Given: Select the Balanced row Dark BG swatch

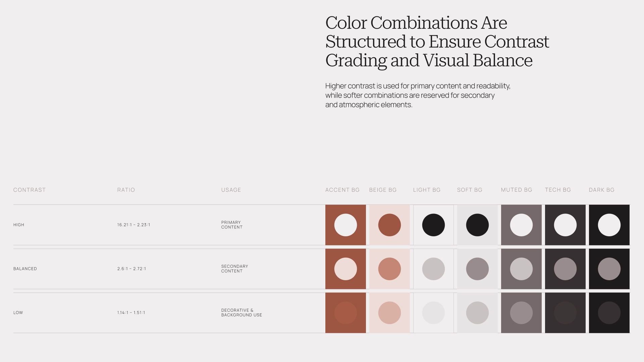Looking at the screenshot, I should point(609,269).
